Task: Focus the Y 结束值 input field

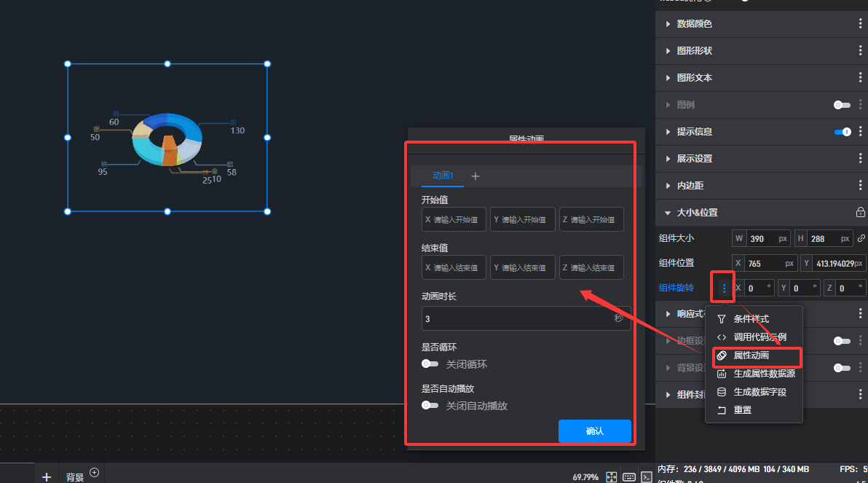Action: point(522,267)
